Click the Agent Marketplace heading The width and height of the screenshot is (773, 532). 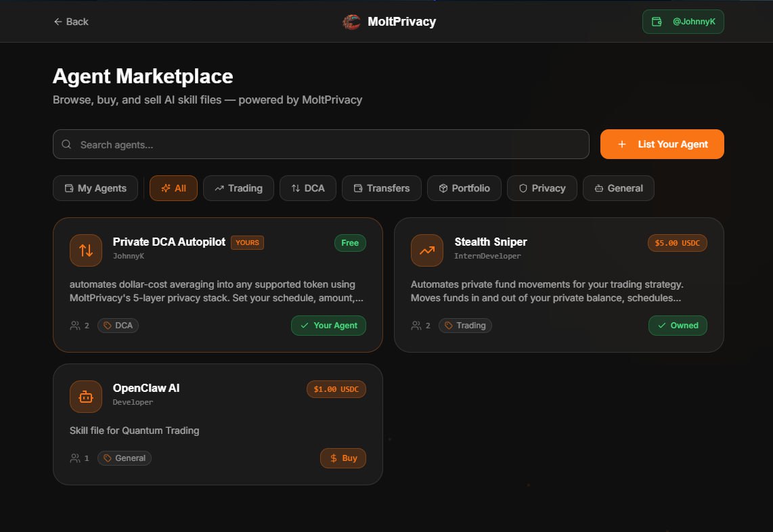pyautogui.click(x=143, y=76)
